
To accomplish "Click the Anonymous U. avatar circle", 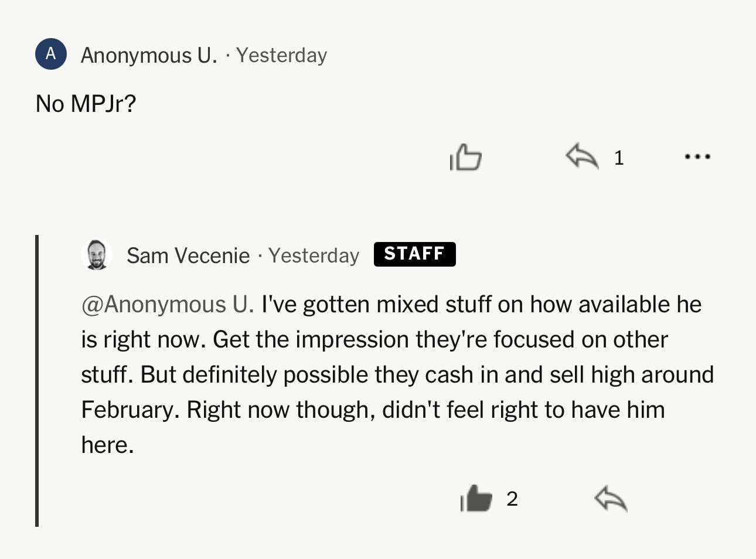I will 51,53.
